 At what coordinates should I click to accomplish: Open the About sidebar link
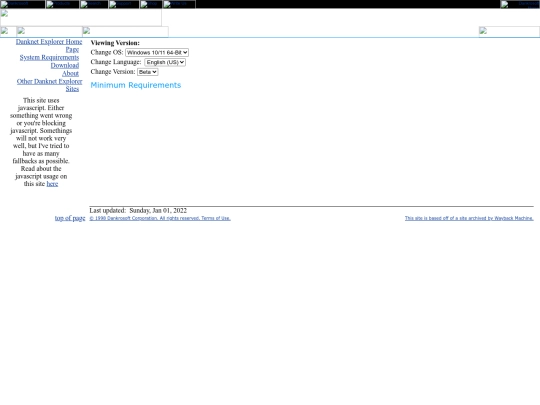[x=70, y=73]
